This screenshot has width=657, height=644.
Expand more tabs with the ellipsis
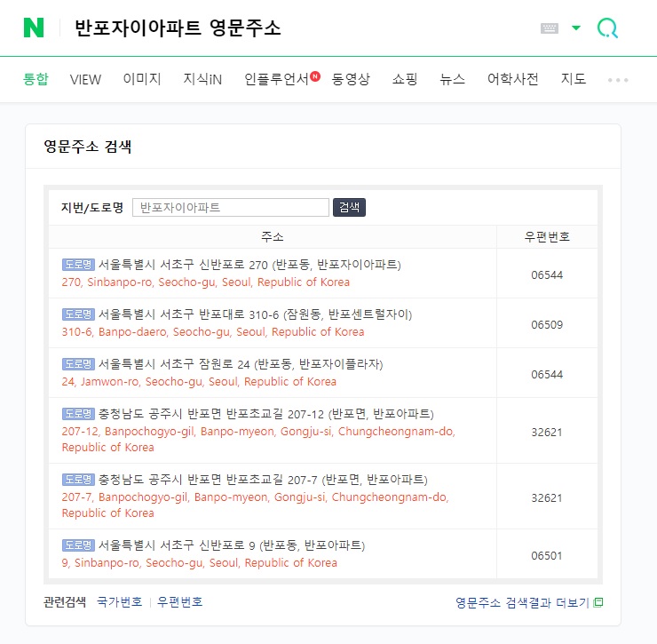click(x=618, y=80)
